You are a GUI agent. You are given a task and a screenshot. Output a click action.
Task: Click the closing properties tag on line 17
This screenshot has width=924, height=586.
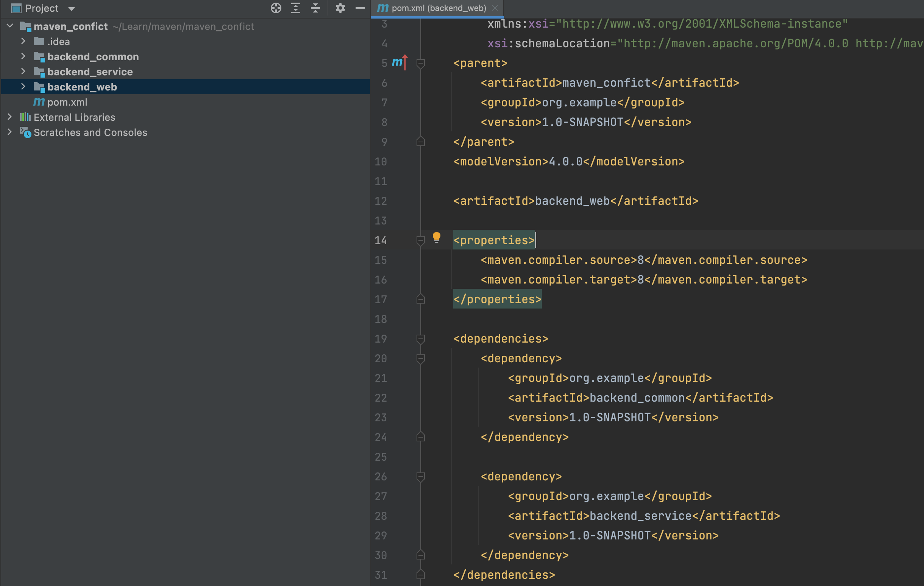coord(497,299)
